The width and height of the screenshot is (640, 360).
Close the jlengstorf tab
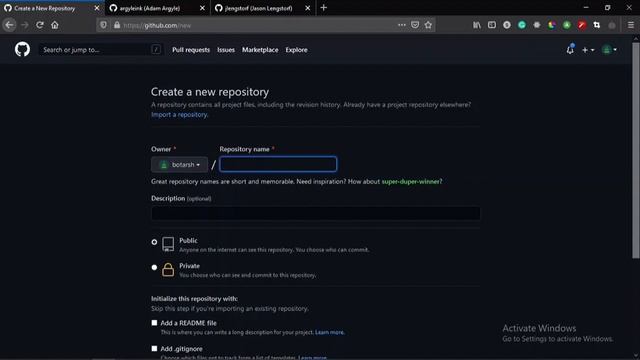pyautogui.click(x=307, y=8)
